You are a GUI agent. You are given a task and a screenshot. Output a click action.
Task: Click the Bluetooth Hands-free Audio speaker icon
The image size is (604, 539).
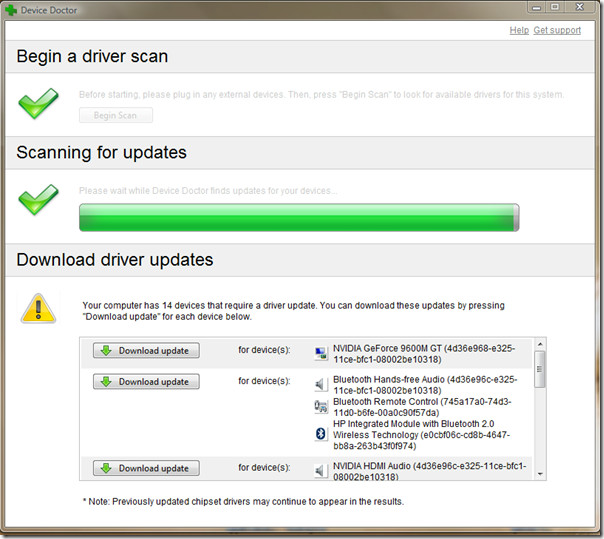coord(320,385)
